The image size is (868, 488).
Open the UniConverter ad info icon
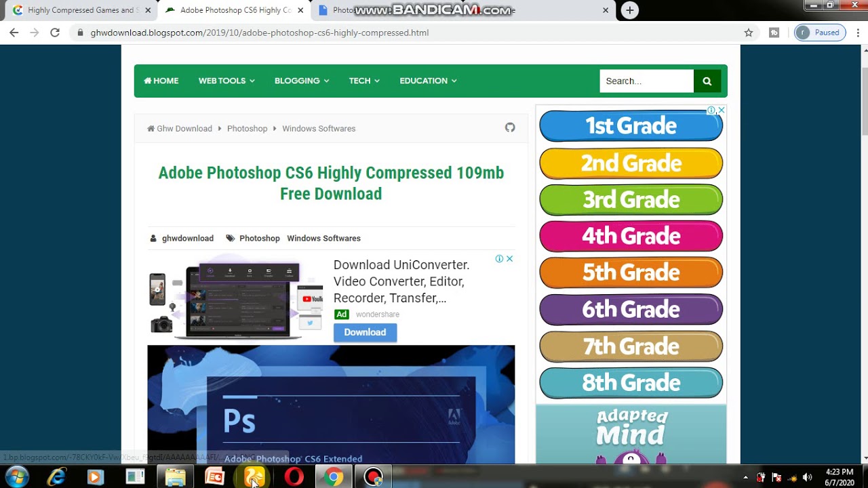(x=499, y=259)
